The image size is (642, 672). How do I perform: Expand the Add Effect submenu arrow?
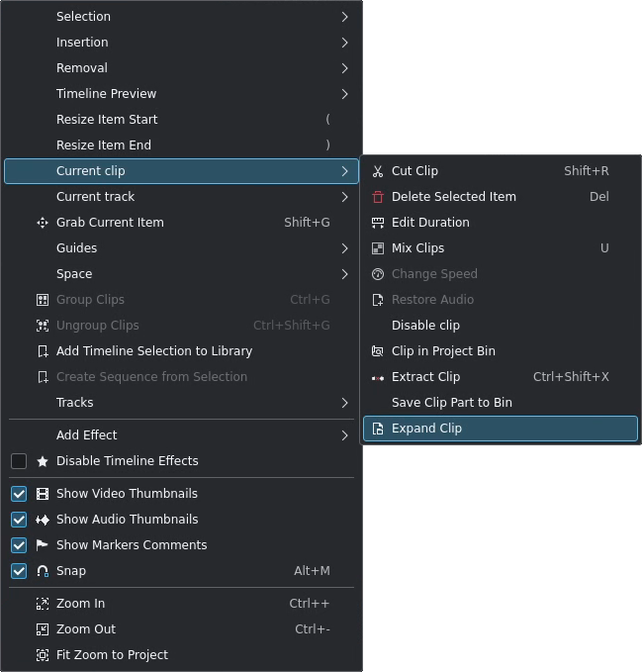[x=345, y=435]
